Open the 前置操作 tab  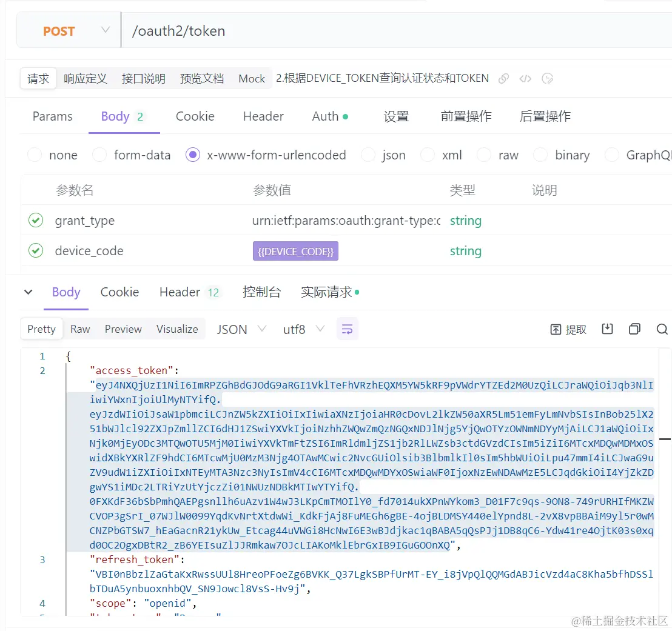point(466,116)
